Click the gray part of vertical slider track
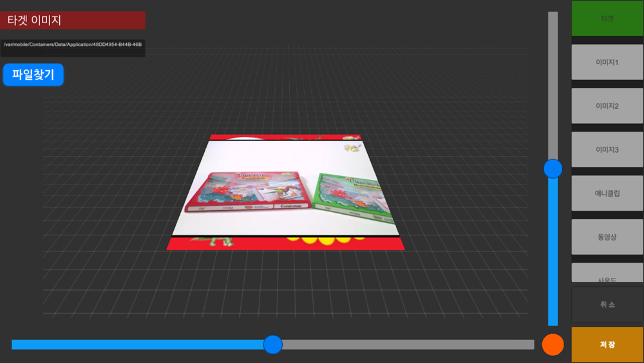The image size is (644, 363). [x=553, y=86]
